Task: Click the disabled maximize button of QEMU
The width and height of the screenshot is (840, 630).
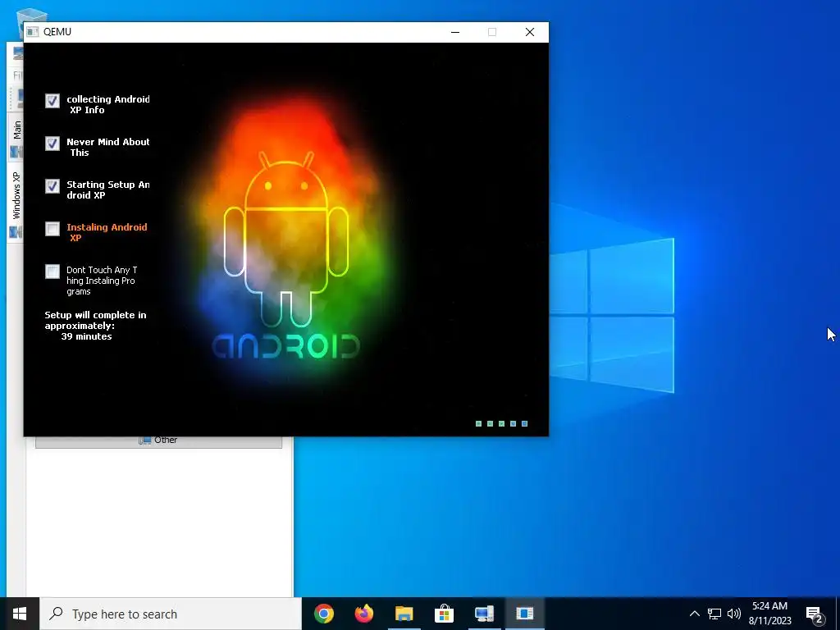Action: point(492,32)
